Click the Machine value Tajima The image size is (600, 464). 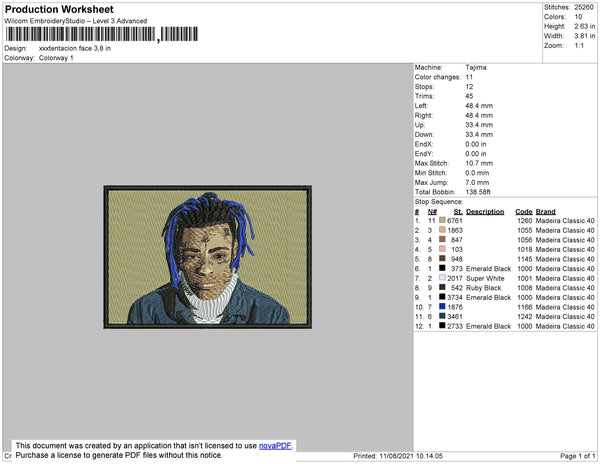476,67
